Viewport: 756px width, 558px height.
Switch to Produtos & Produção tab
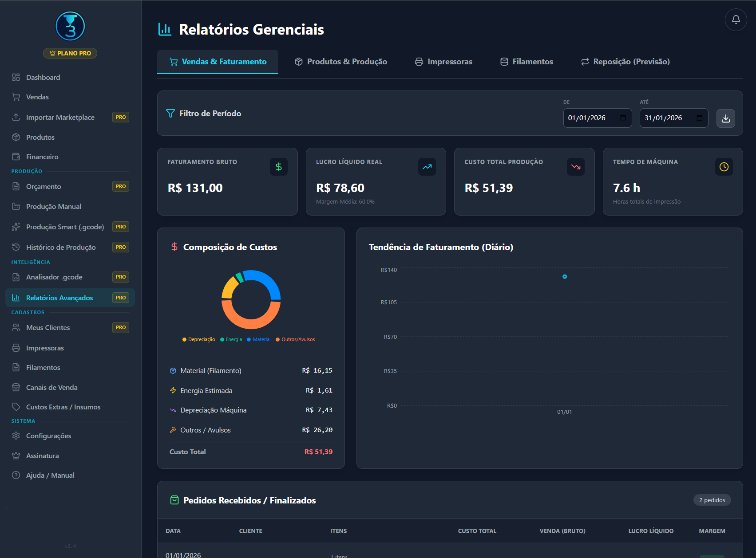click(x=341, y=62)
